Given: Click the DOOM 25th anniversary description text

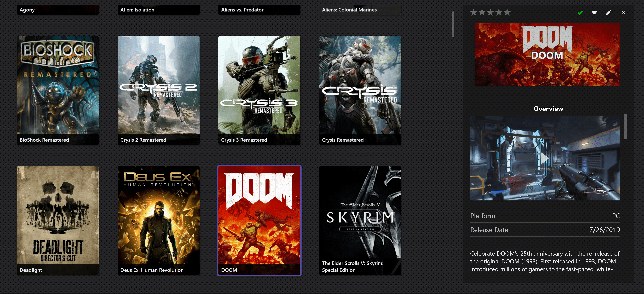Looking at the screenshot, I should pyautogui.click(x=545, y=261).
